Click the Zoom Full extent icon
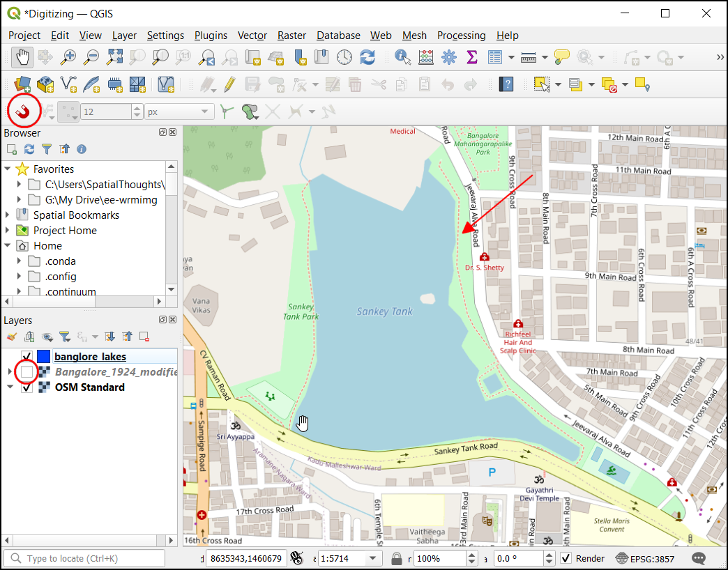Viewport: 728px width, 570px height. (114, 58)
